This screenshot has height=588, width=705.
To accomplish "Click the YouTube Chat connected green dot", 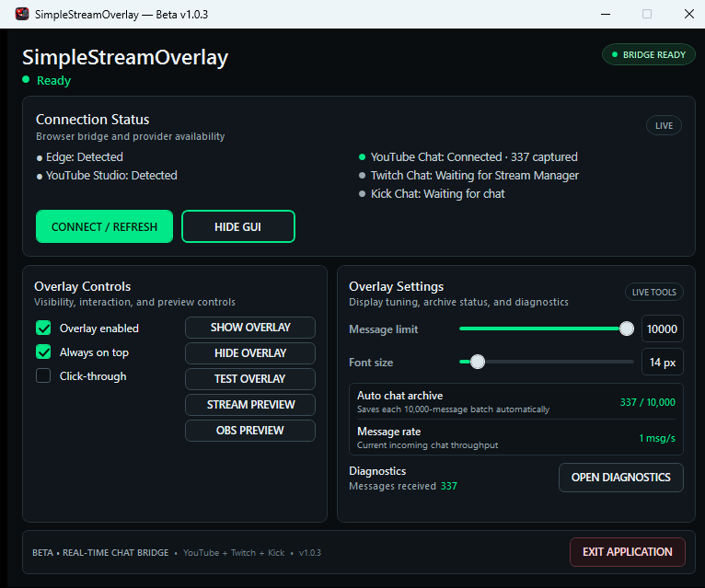I will point(362,156).
